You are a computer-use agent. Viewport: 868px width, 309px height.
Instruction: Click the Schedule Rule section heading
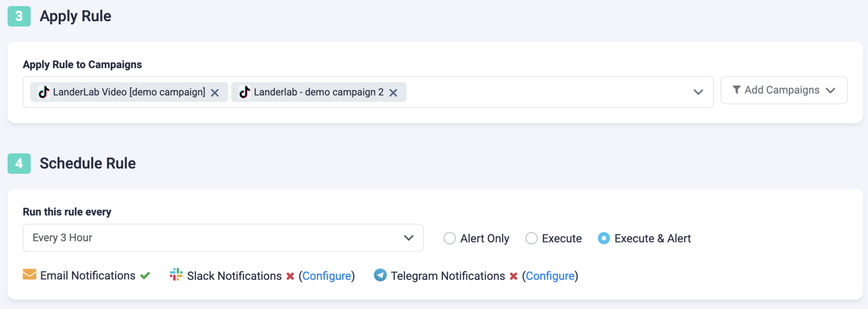(x=88, y=164)
